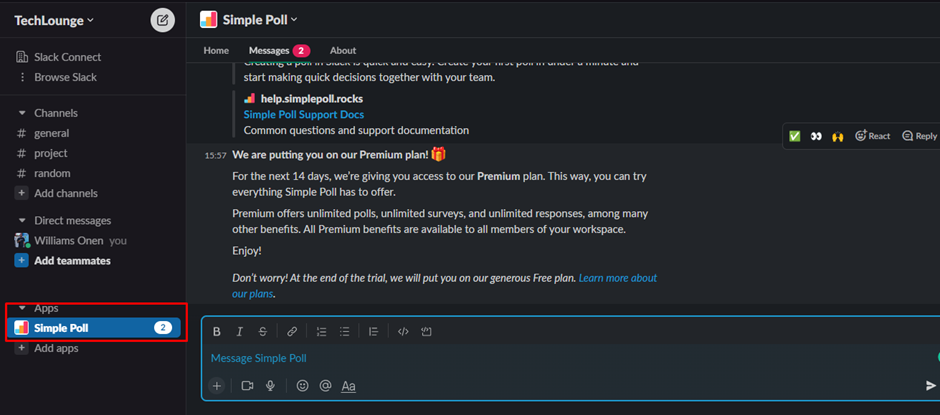The height and width of the screenshot is (415, 940).
Task: Open the general channel
Action: click(52, 133)
